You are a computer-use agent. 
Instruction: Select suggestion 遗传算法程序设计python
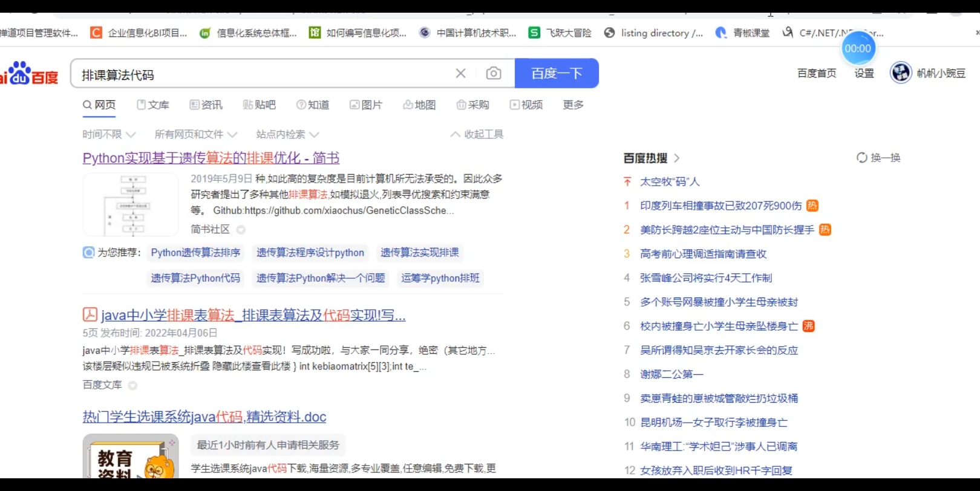pyautogui.click(x=310, y=253)
